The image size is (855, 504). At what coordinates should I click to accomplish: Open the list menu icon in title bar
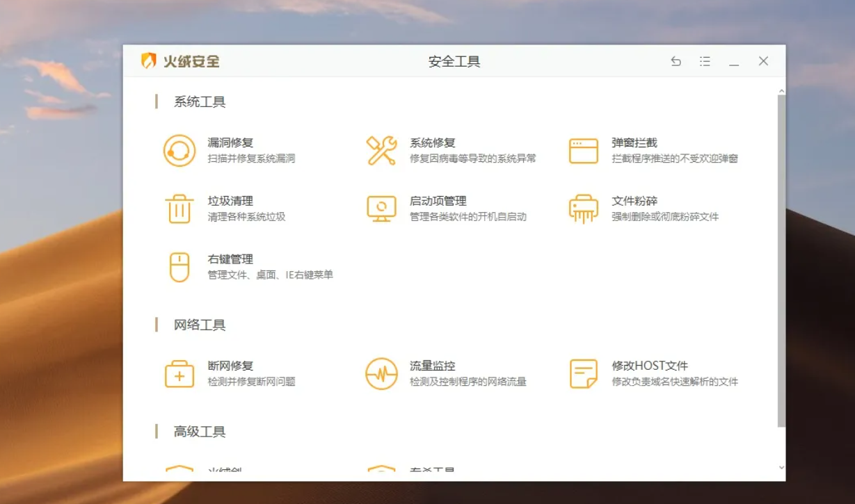(x=705, y=61)
